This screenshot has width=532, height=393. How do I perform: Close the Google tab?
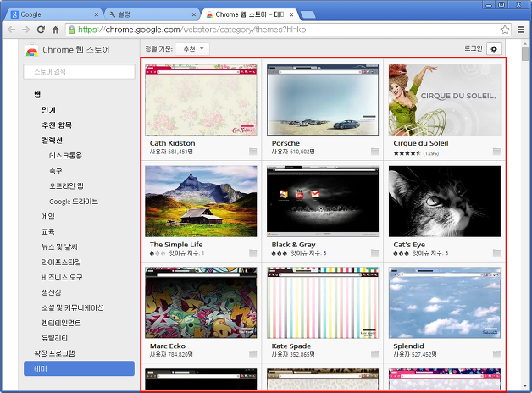[97, 14]
